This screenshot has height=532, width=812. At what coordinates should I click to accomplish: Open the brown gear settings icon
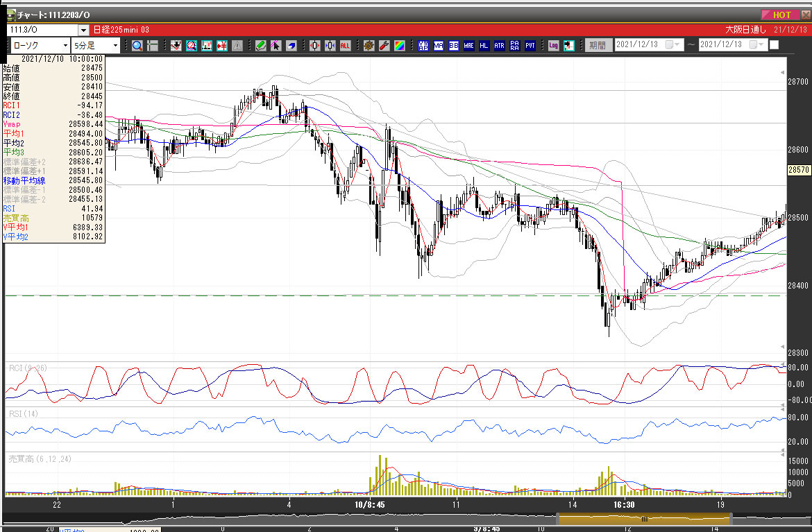click(x=369, y=46)
